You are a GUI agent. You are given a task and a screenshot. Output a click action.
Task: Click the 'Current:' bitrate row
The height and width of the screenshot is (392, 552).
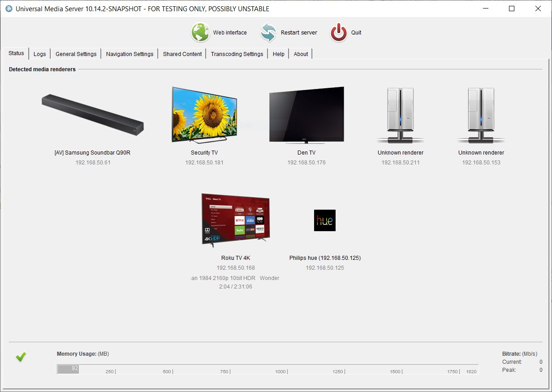(522, 362)
